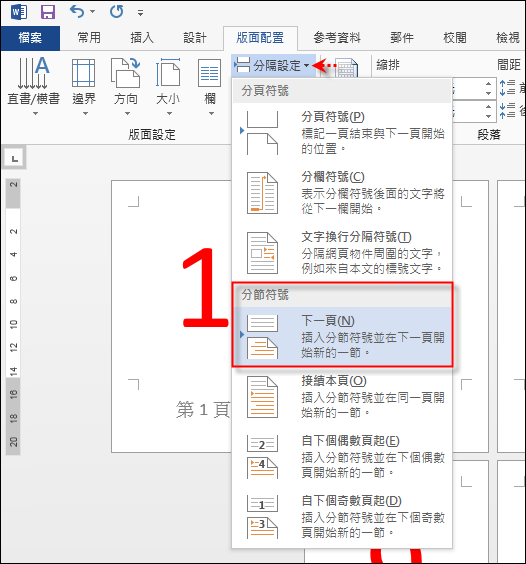This screenshot has height=564, width=526.
Task: Click the 方向 orientation icon
Action: tap(125, 73)
